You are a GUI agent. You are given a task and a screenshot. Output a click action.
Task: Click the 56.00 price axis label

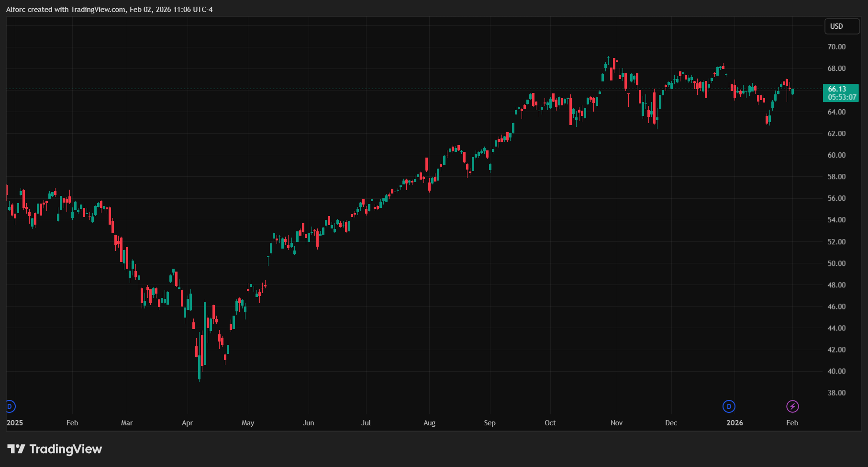[836, 198]
